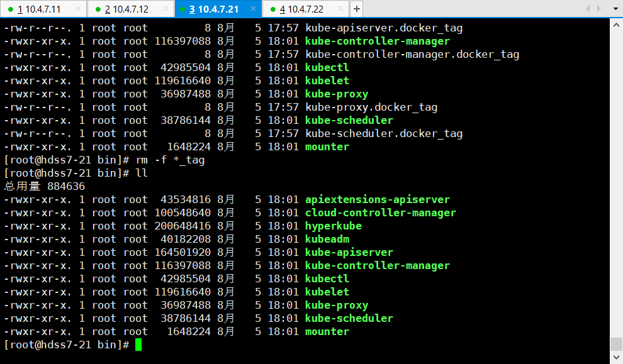Click the hyperkube file name in listing

(x=333, y=226)
